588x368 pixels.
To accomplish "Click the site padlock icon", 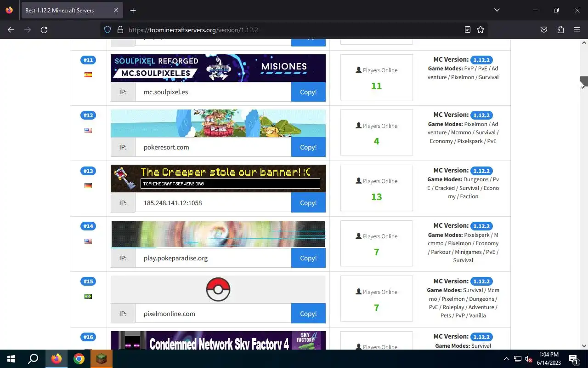I will pos(120,29).
